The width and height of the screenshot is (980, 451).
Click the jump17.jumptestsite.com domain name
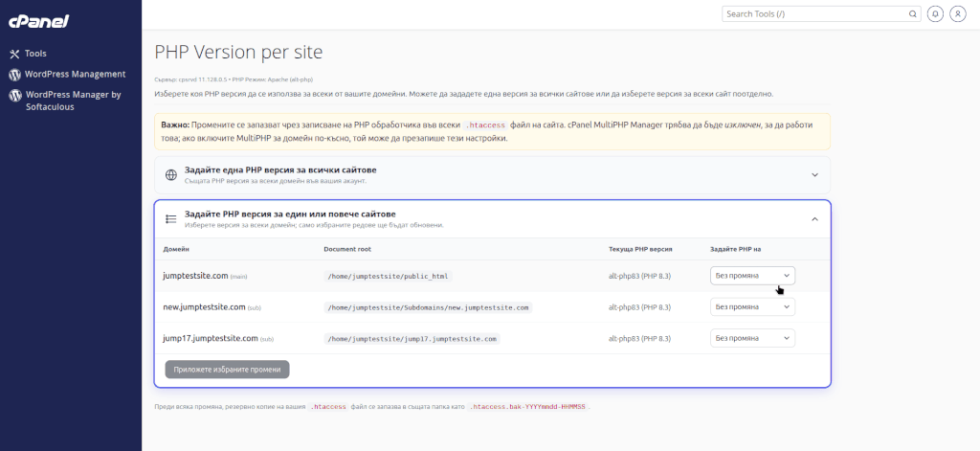[x=211, y=338]
